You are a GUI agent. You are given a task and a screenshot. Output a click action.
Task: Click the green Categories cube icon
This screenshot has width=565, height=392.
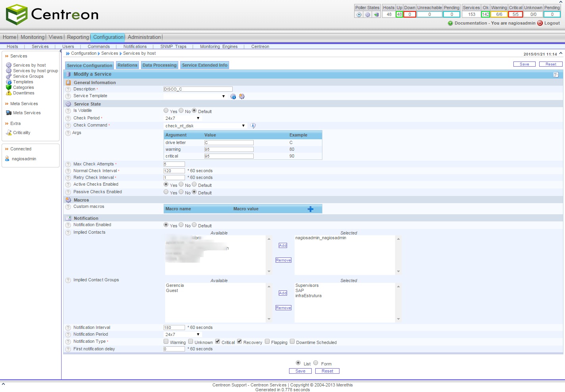click(9, 87)
